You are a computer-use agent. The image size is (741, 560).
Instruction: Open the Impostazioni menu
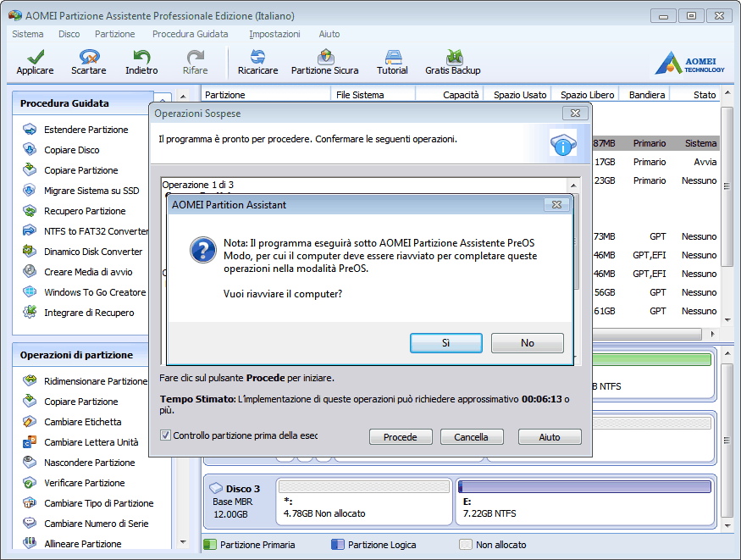(x=274, y=34)
